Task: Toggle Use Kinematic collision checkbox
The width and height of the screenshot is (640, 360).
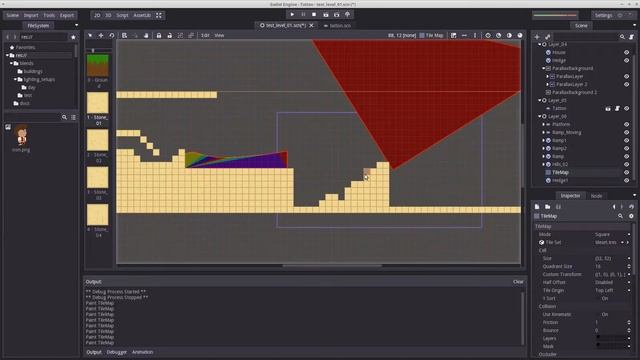Action: click(x=605, y=314)
